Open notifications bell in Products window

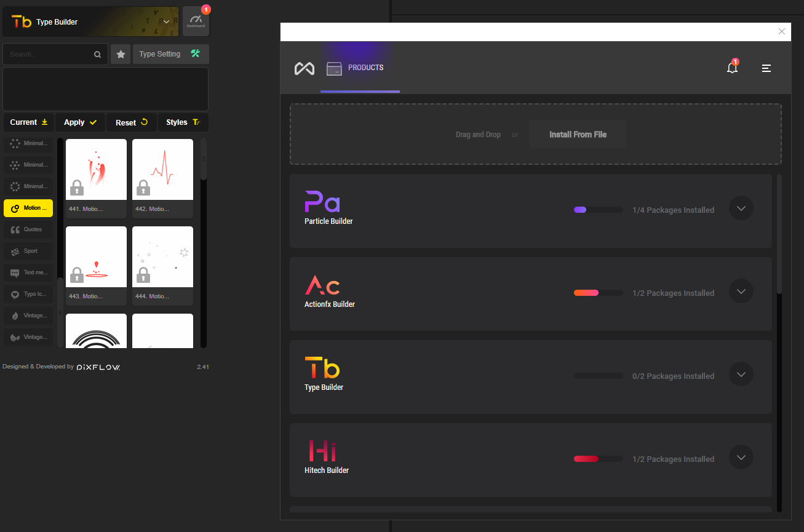(732, 68)
